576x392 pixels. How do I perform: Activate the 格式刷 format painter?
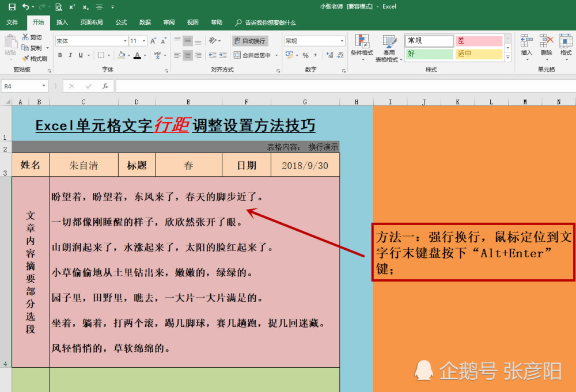[x=35, y=58]
